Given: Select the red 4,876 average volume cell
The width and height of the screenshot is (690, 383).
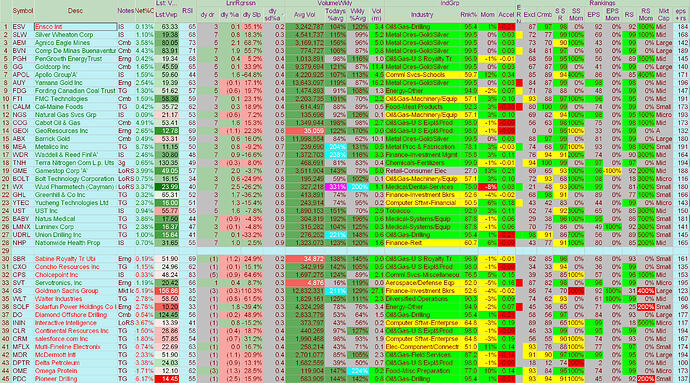Looking at the screenshot, I should pos(305,283).
